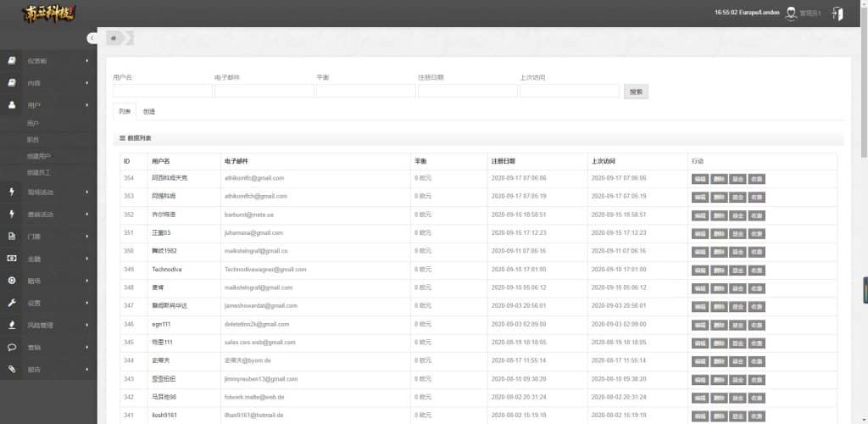
Task: Open the 创建员工 submenu item
Action: pyautogui.click(x=39, y=172)
